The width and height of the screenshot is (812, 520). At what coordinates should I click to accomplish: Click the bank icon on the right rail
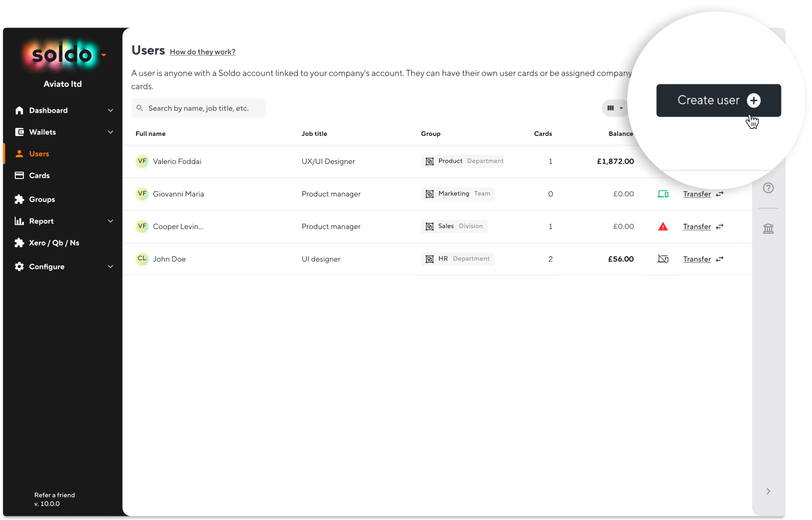(x=768, y=228)
